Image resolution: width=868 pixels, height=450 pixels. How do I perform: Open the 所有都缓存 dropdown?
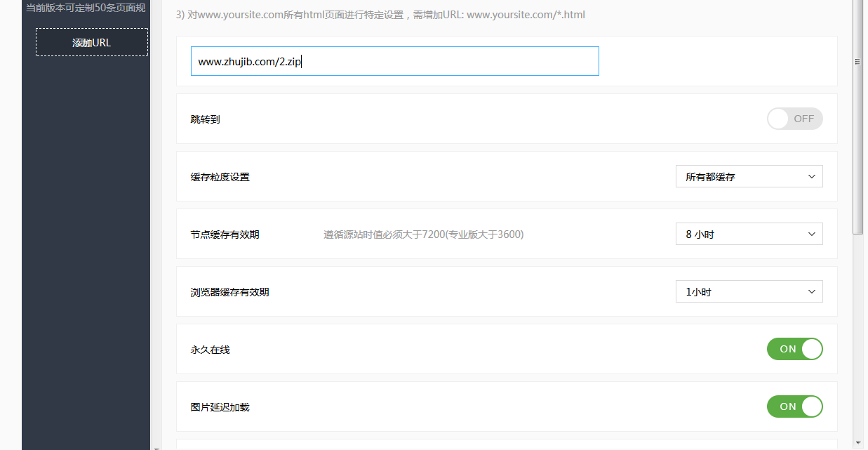coord(749,176)
